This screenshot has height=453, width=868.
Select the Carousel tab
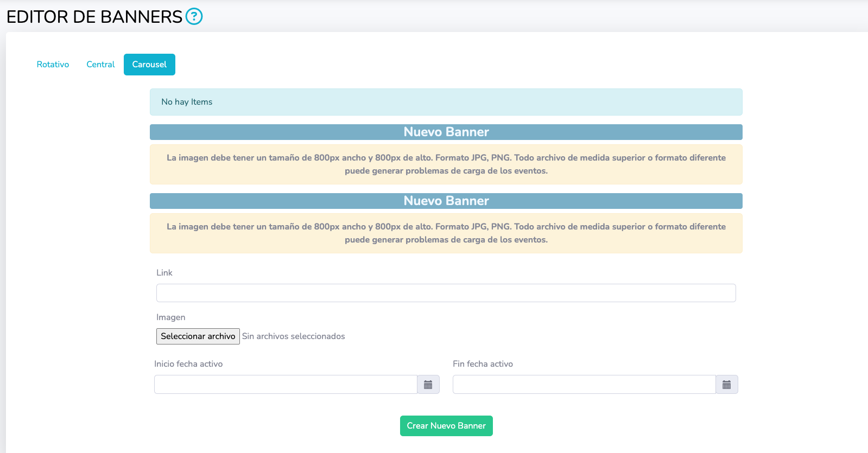[x=149, y=65]
